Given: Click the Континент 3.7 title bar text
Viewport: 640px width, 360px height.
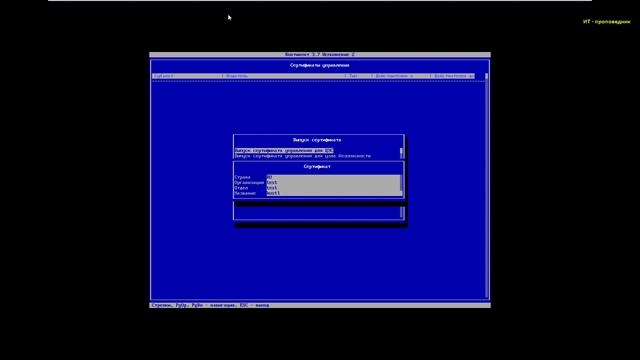Looking at the screenshot, I should click(320, 54).
